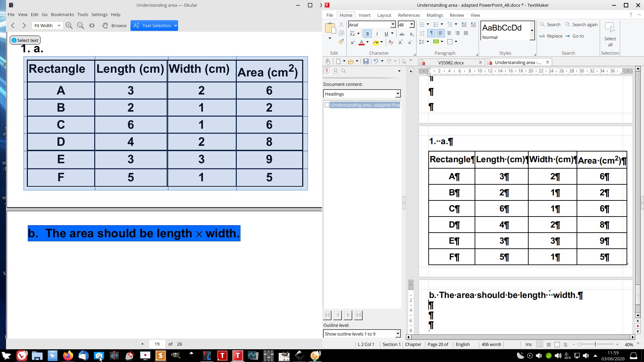Open the font name dropdown
The width and height of the screenshot is (644, 362).
point(393,24)
